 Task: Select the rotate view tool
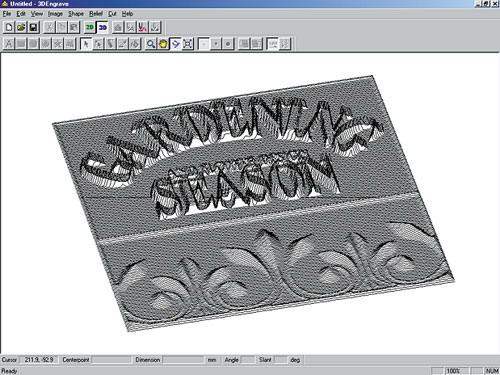tap(175, 44)
